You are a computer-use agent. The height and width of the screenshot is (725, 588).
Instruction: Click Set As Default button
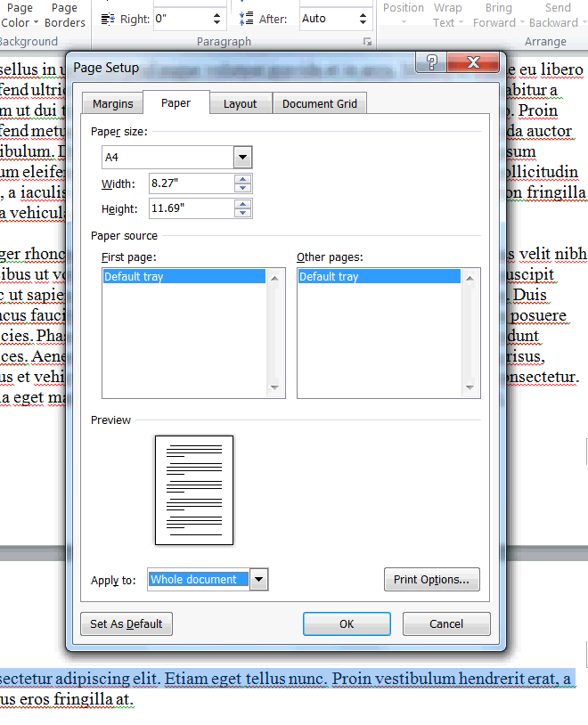pos(127,623)
